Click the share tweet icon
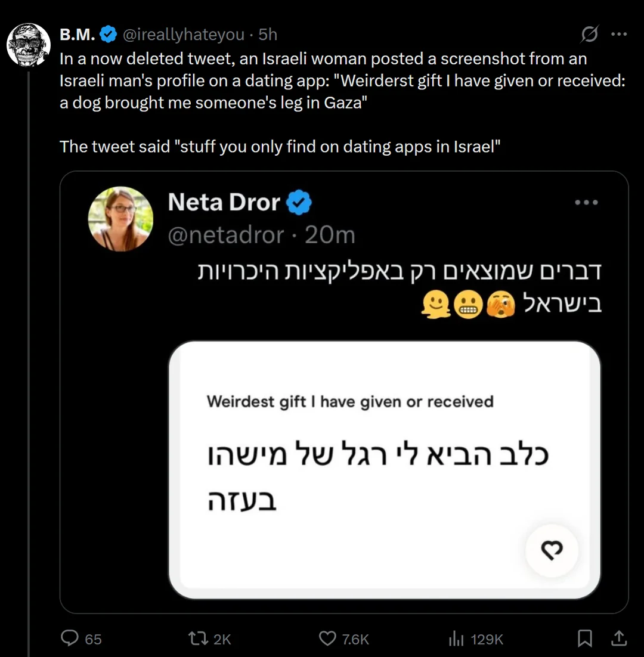This screenshot has height=657, width=644. (619, 638)
